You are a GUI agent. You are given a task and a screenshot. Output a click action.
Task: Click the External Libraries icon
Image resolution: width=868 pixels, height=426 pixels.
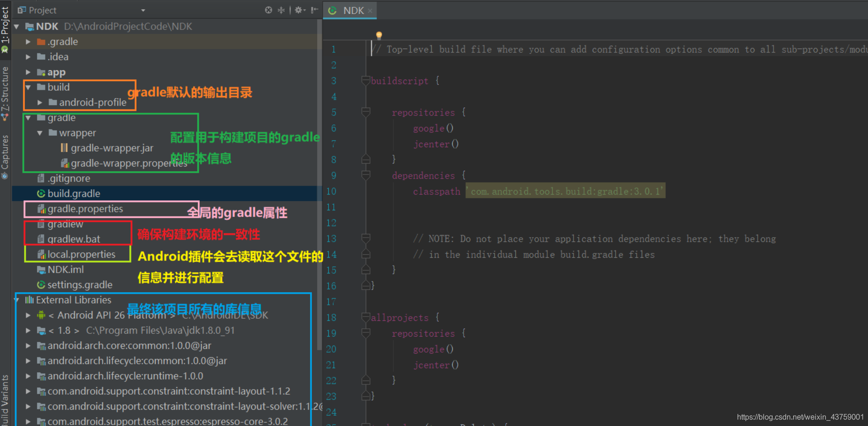click(x=29, y=300)
